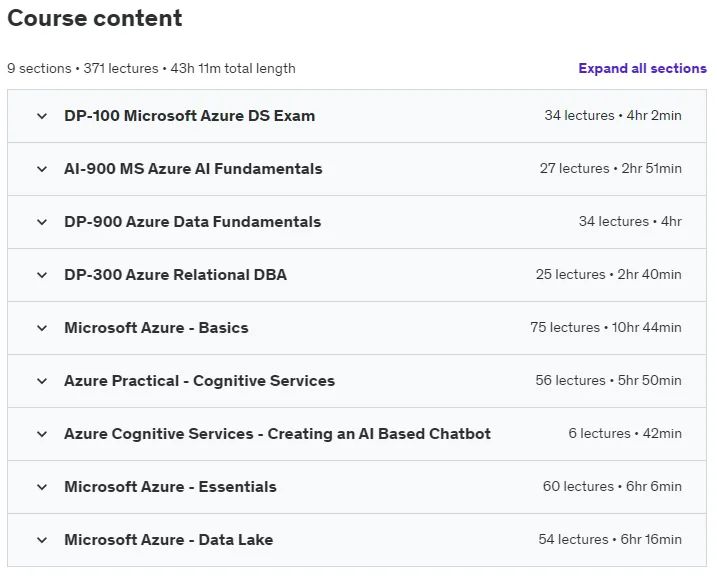717x578 pixels.
Task: Expand chevron for the AI Based Chatbot section
Action: click(x=42, y=434)
